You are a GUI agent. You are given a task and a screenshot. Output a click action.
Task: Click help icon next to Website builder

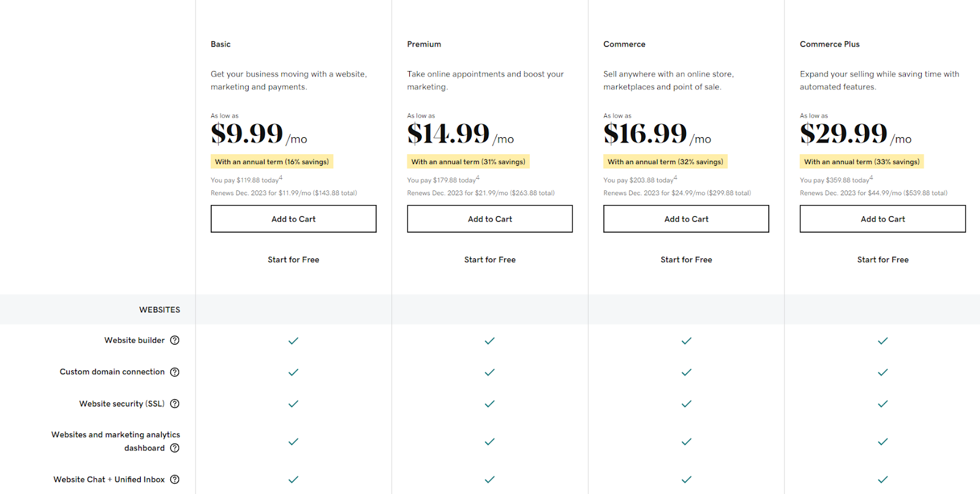(x=175, y=340)
